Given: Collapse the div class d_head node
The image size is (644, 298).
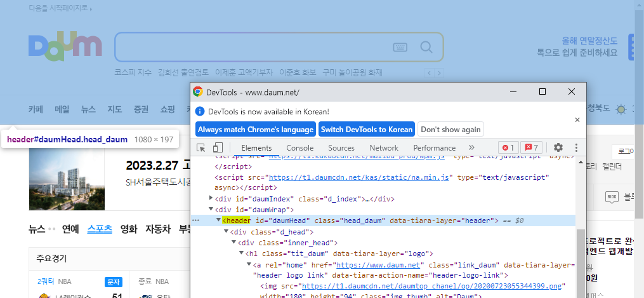Looking at the screenshot, I should click(226, 231).
